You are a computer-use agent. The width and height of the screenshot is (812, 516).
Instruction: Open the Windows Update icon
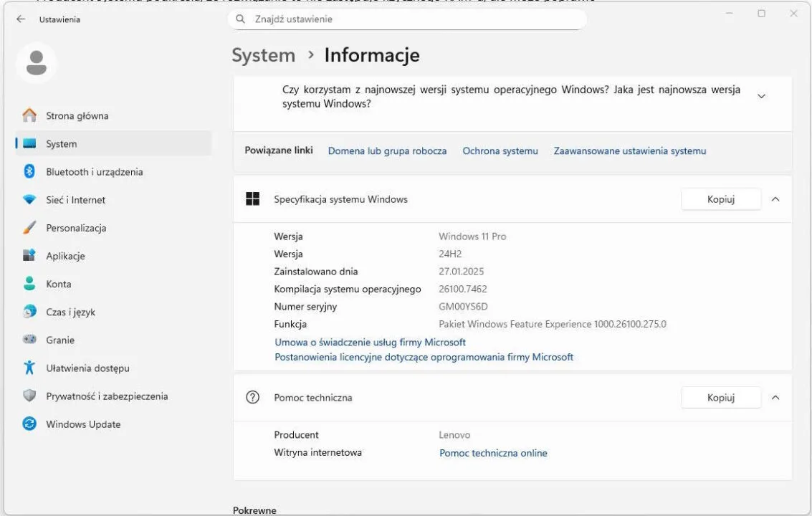tap(29, 424)
